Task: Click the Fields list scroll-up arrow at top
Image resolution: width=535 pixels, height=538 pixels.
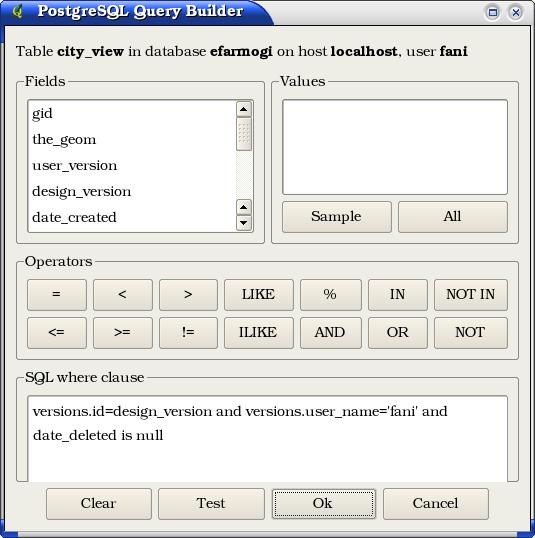Action: click(x=244, y=109)
